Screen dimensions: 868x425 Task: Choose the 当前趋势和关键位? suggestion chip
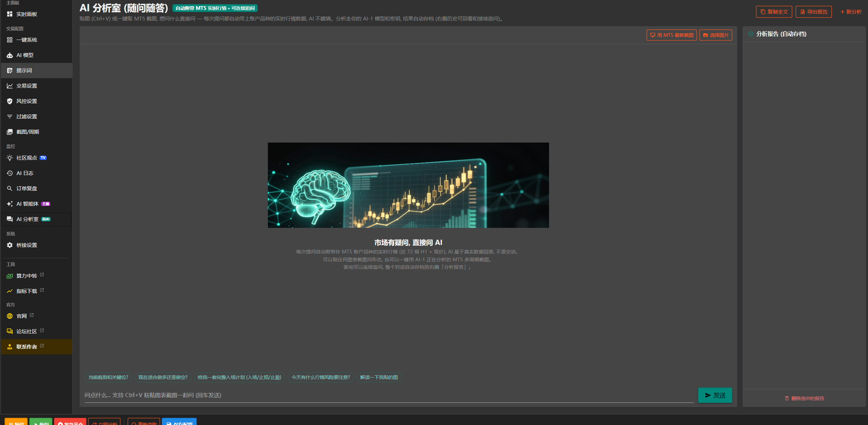(108, 377)
